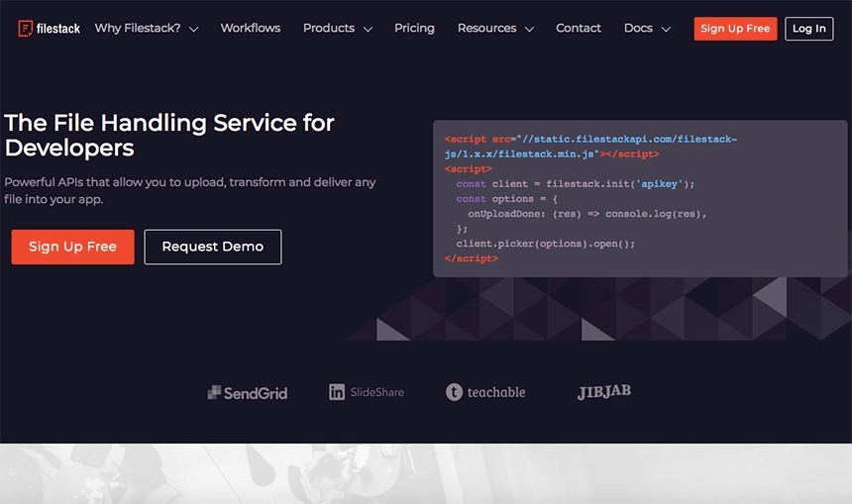Click the JibJab logo
The width and height of the screenshot is (852, 504).
[x=603, y=391]
